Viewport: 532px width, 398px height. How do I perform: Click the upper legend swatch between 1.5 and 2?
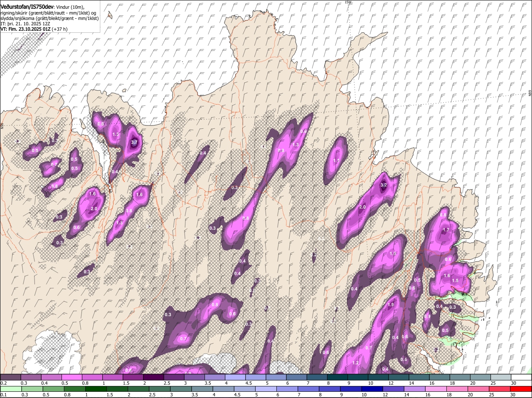click(x=133, y=377)
